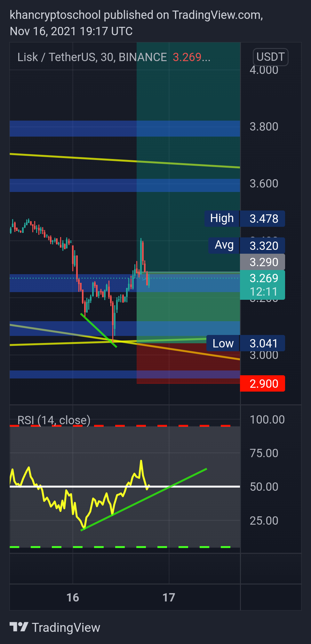Viewport: 311px width, 644px height.
Task: Click the green 3.269 current price tag
Action: point(262,285)
